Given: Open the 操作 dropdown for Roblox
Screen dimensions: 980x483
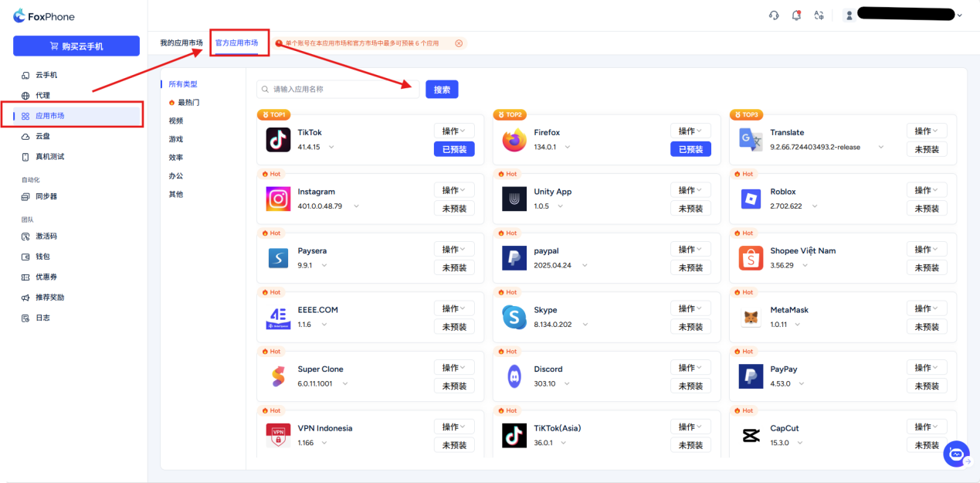Looking at the screenshot, I should pos(927,190).
